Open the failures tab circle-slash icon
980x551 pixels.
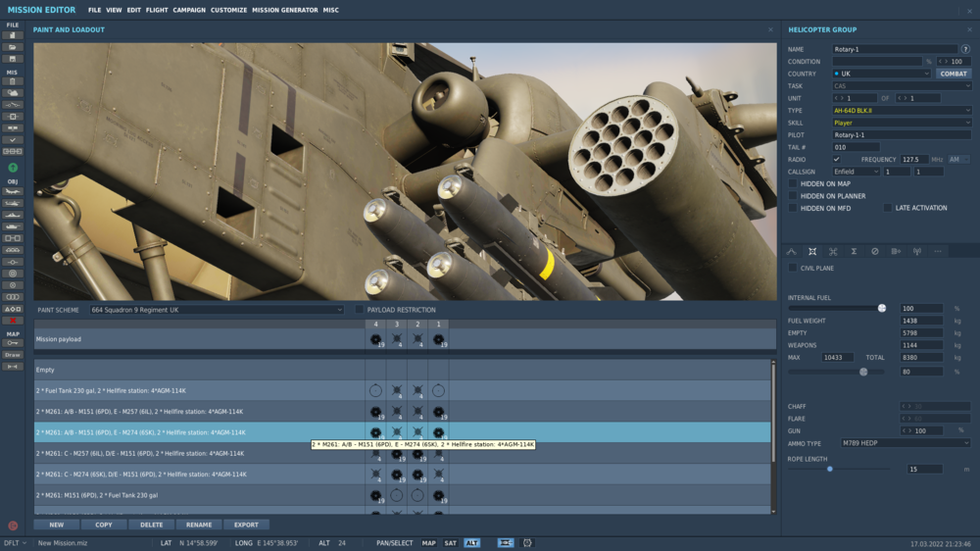[875, 251]
